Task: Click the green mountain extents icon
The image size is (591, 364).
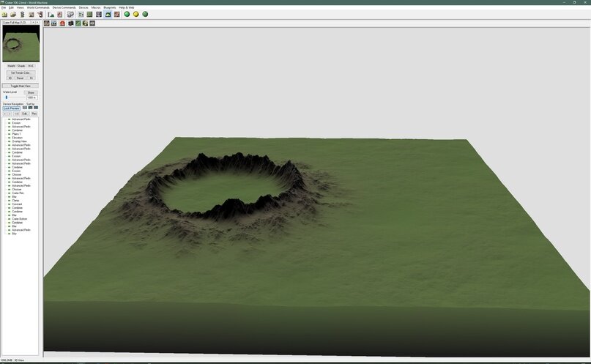Action: (x=51, y=15)
